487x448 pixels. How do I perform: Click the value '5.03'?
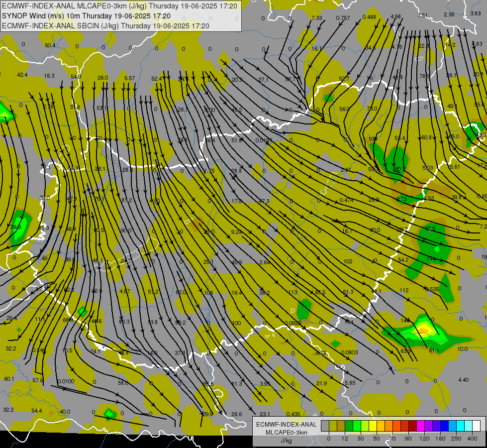click(428, 168)
